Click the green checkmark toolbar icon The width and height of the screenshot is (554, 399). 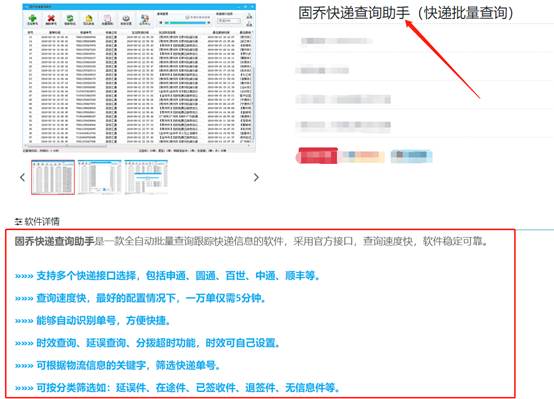[x=70, y=19]
